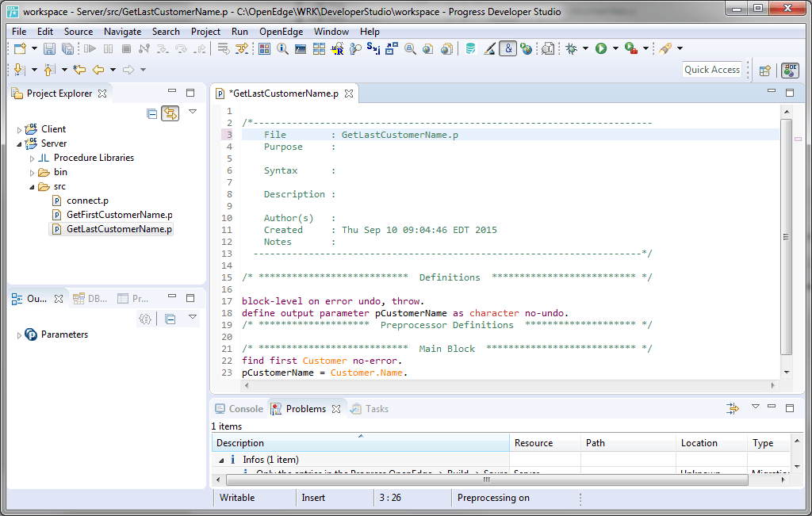Screen dimensions: 812x516
Task: Collapse all in Project Explorer
Action: click(152, 114)
